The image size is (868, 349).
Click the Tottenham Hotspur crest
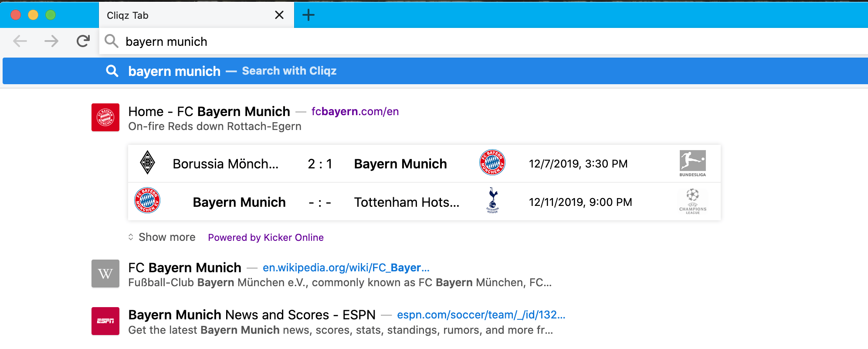[493, 201]
